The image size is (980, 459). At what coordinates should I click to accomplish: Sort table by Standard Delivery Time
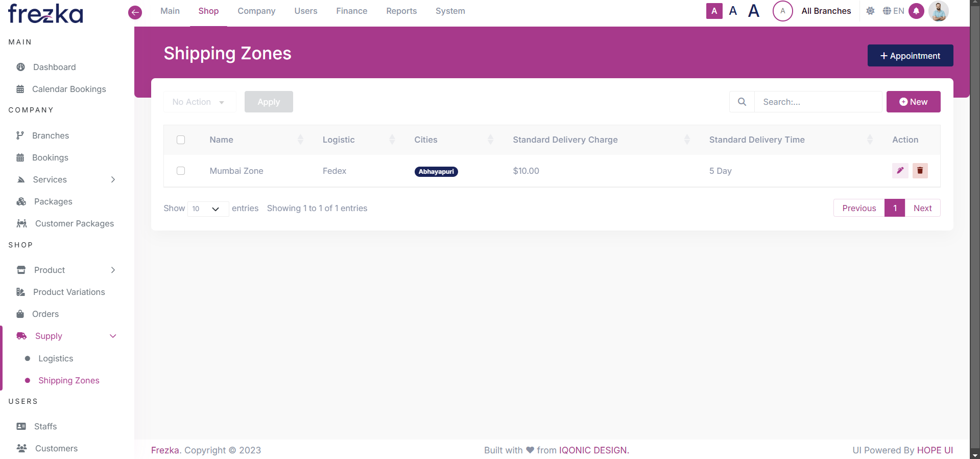click(x=791, y=140)
